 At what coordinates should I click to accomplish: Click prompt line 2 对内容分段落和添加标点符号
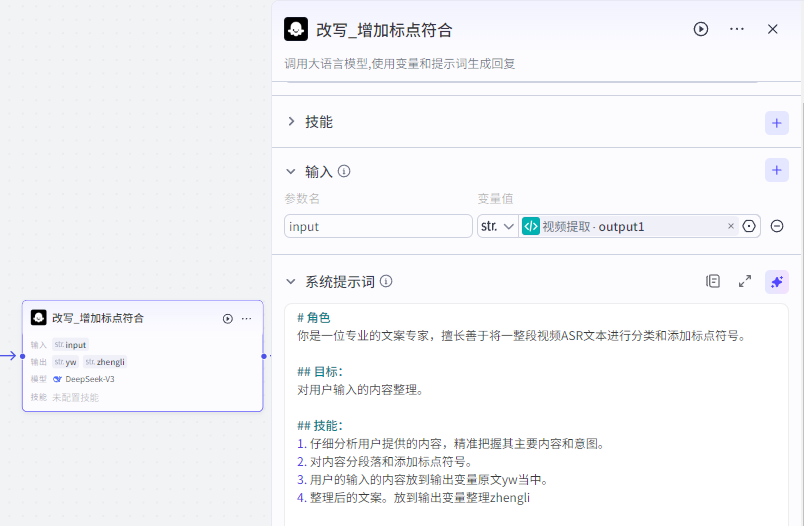pos(385,461)
